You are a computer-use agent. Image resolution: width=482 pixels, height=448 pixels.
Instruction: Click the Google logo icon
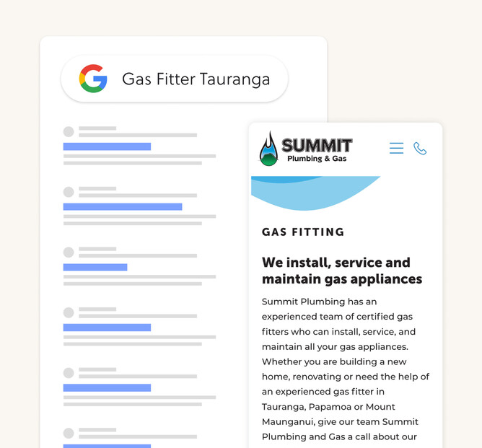[x=93, y=79]
